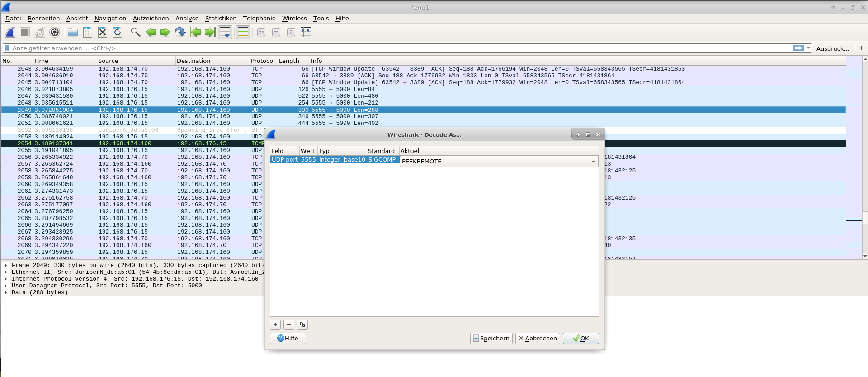Click the packet list scrollbar down arrow

pyautogui.click(x=865, y=256)
